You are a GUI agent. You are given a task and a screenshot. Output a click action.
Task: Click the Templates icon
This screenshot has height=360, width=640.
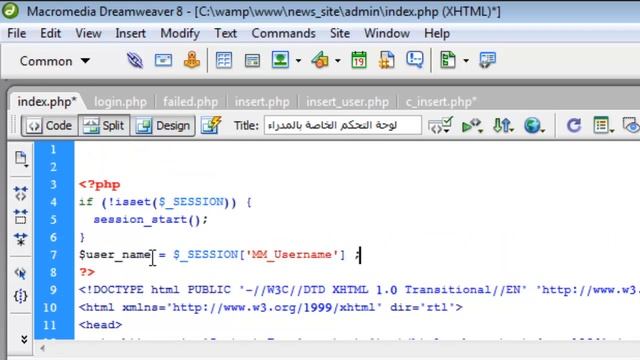tap(448, 60)
